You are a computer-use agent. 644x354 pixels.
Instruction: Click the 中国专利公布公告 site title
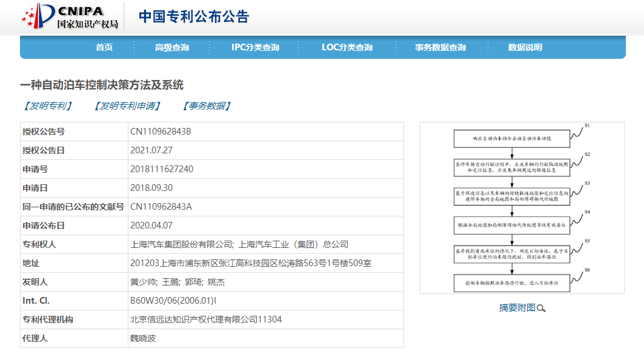point(194,16)
